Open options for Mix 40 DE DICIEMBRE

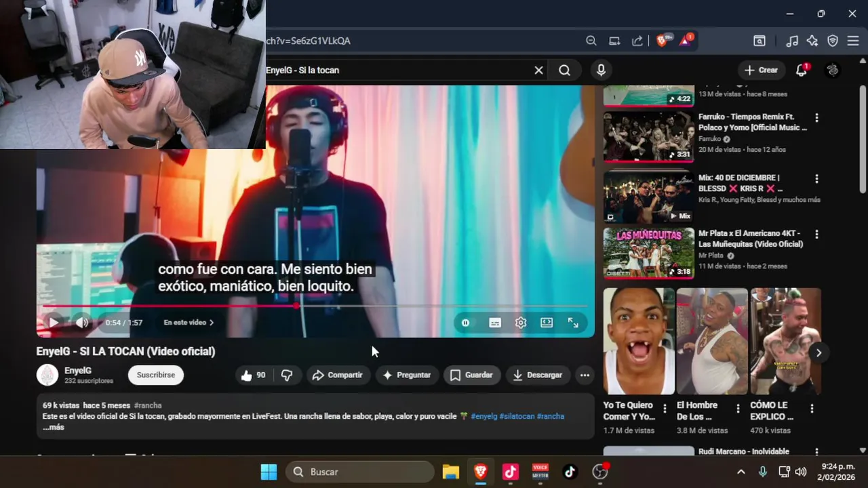[x=816, y=179]
